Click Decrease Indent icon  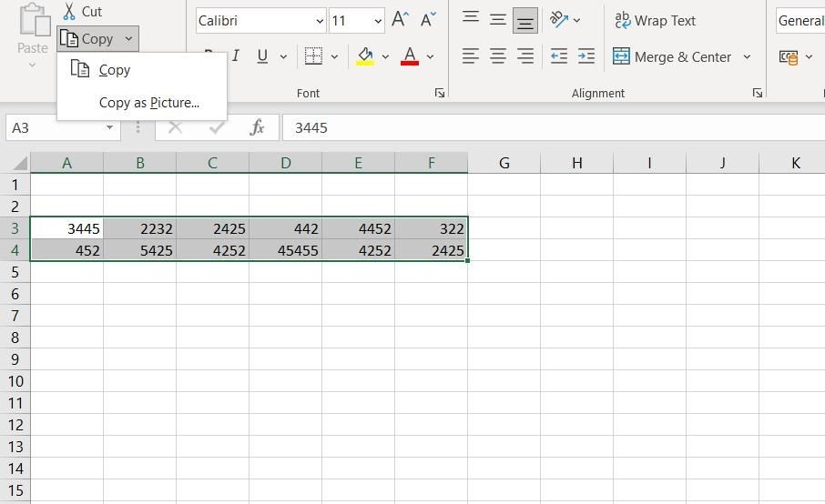point(559,55)
